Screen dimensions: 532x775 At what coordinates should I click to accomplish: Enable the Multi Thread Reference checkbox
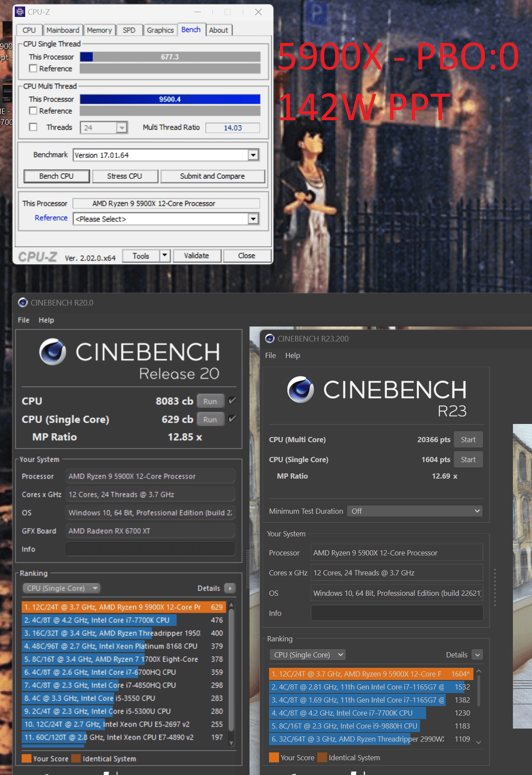33,111
